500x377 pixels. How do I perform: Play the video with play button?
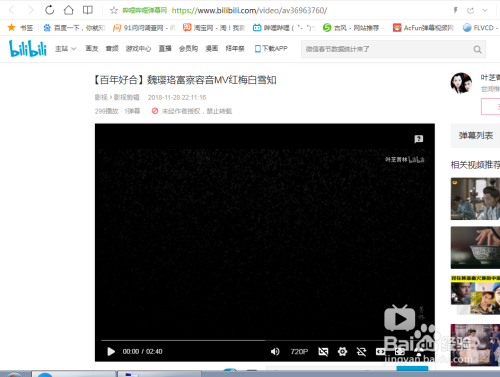click(x=111, y=351)
